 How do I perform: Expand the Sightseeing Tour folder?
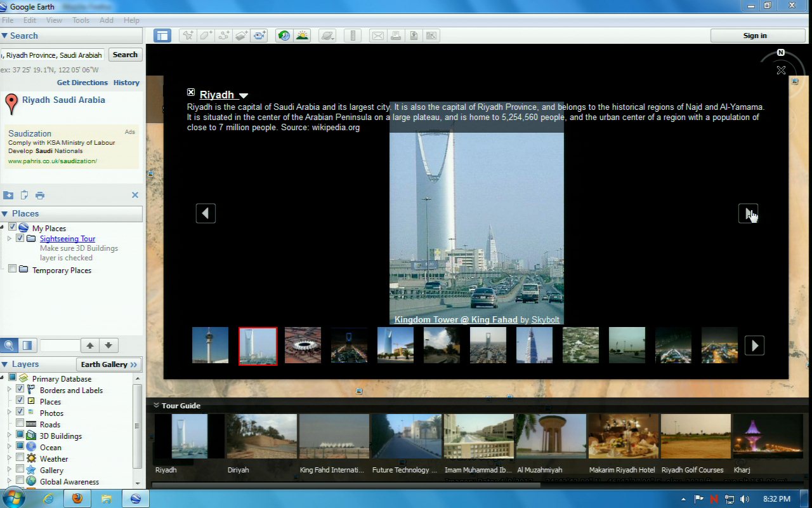pyautogui.click(x=10, y=239)
